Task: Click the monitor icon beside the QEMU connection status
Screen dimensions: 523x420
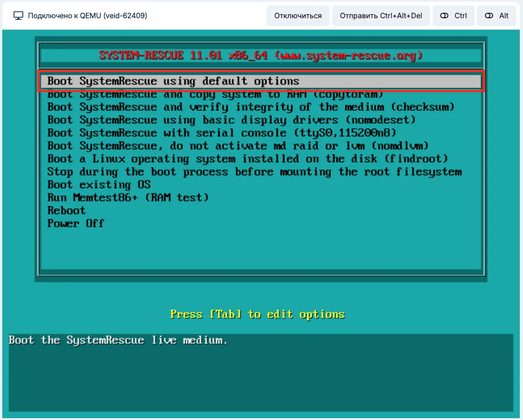Action: tap(18, 16)
